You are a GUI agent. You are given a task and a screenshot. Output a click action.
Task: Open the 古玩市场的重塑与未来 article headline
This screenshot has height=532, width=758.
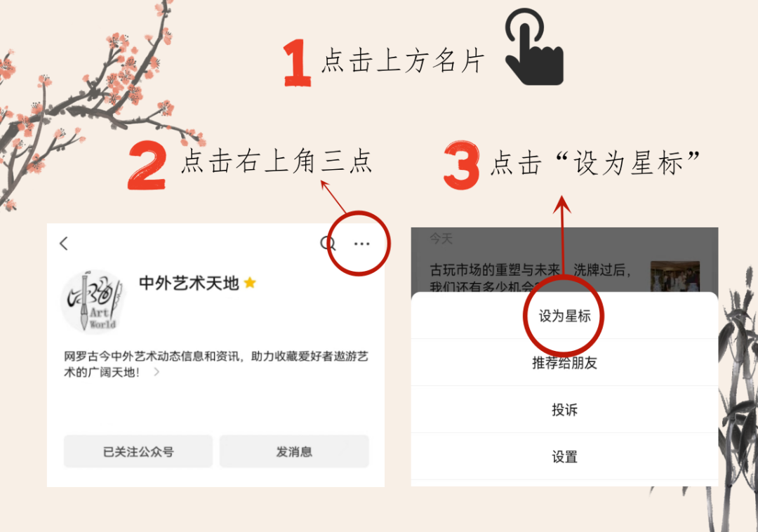[531, 277]
